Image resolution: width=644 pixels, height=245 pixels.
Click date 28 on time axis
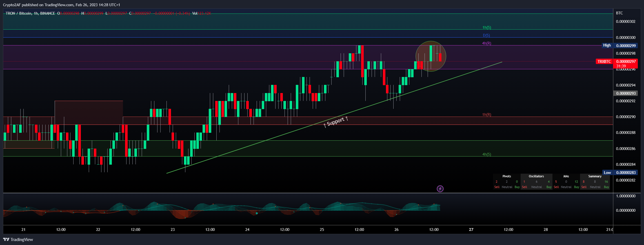click(546, 229)
